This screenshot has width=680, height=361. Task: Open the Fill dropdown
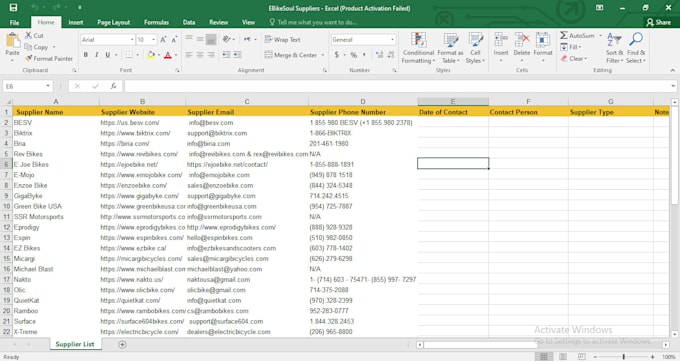(571, 47)
